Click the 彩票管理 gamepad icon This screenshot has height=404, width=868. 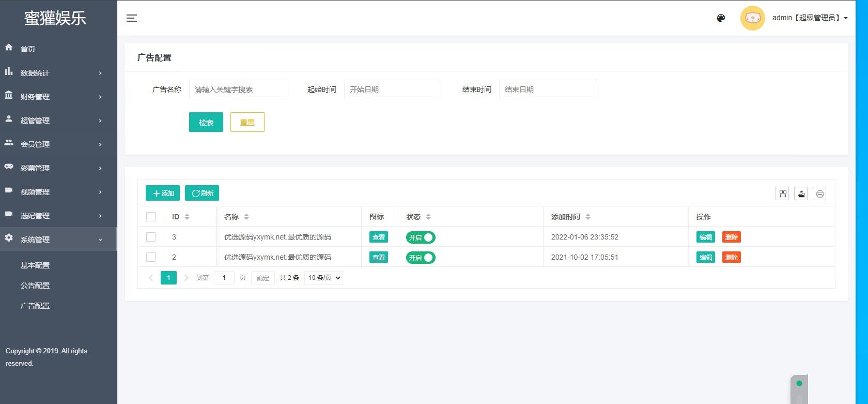[9, 167]
